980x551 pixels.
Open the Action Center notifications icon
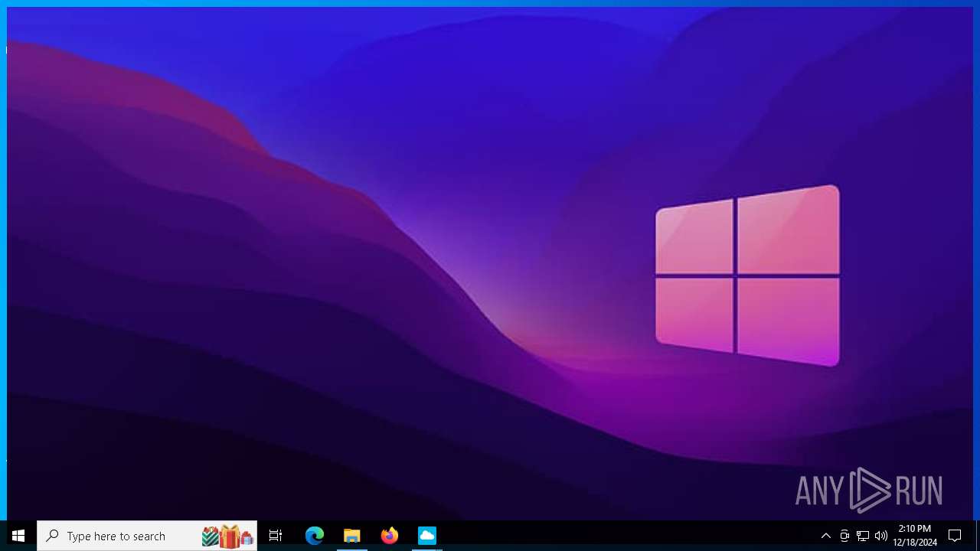point(955,536)
